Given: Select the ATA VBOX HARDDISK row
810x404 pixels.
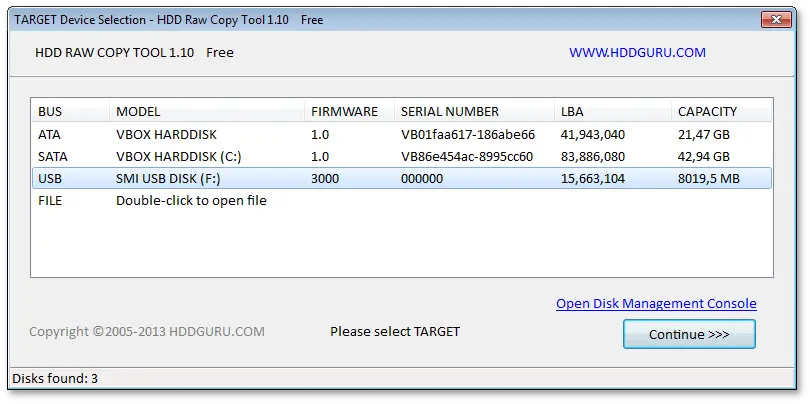Looking at the screenshot, I should tap(166, 134).
